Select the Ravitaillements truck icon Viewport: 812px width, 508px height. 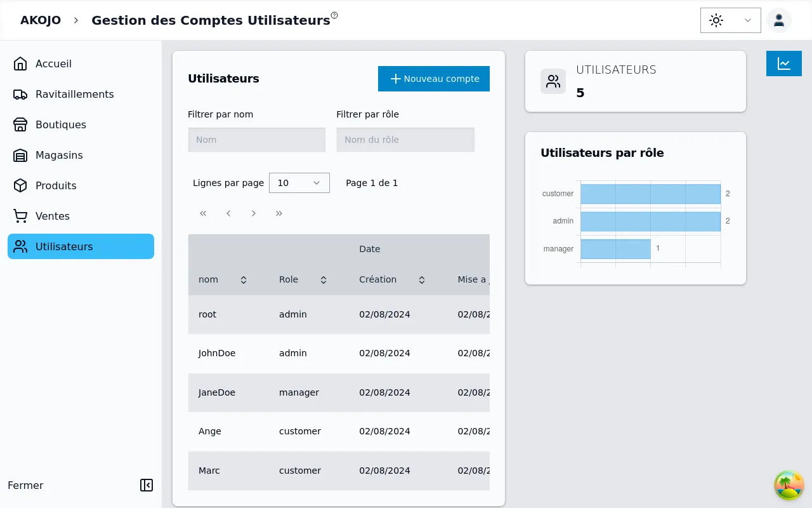point(20,94)
